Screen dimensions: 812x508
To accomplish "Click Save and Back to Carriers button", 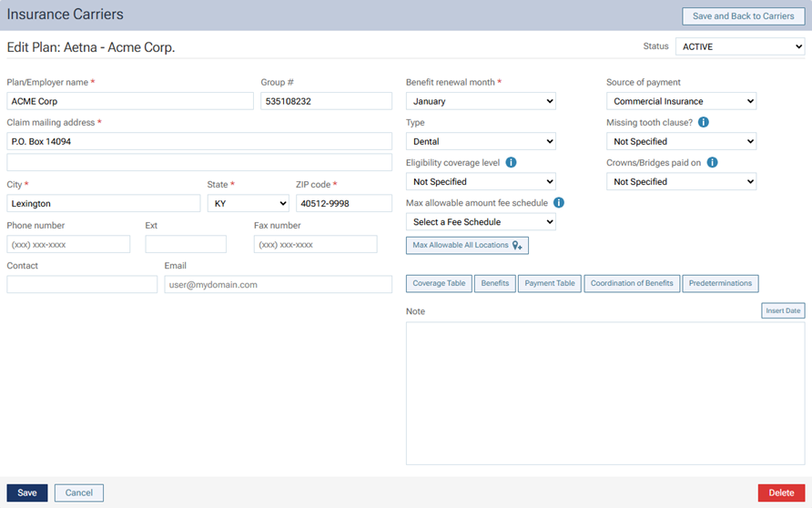I will (743, 16).
